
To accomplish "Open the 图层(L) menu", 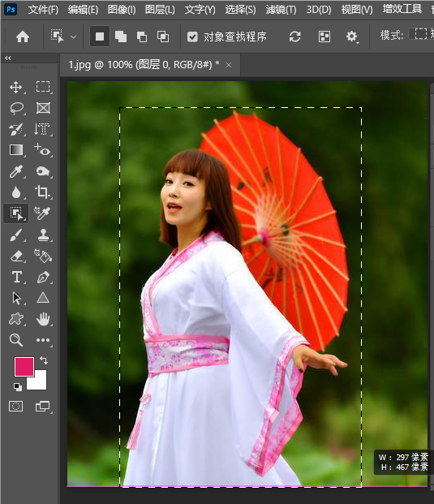I will (x=160, y=10).
